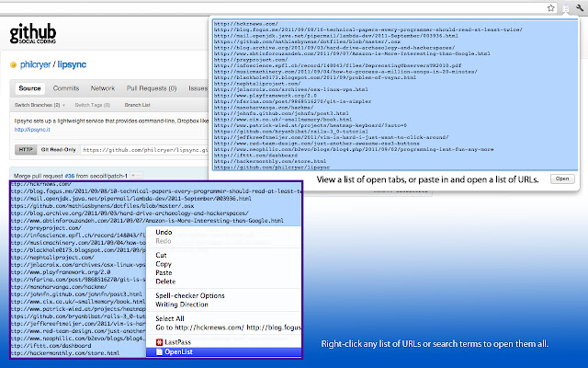Click the LastPass icon in context menu
The height and width of the screenshot is (368, 588).
tap(159, 342)
